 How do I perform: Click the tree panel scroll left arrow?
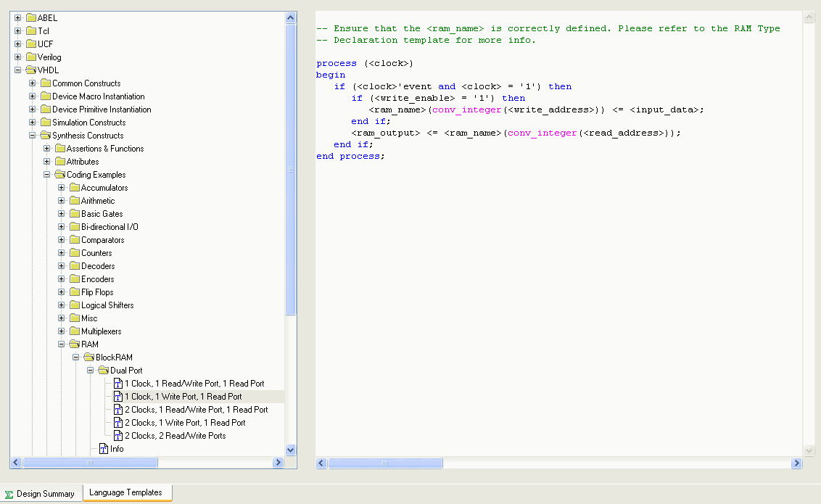(16, 463)
